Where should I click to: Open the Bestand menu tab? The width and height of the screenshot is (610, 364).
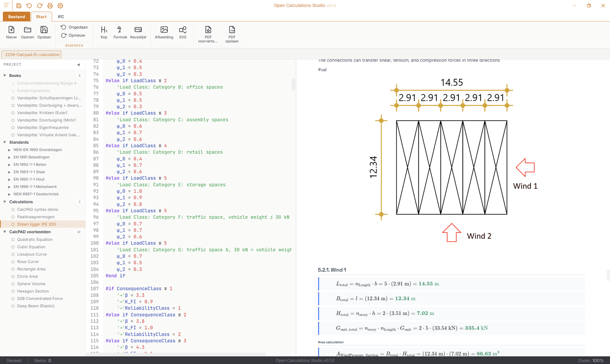pyautogui.click(x=16, y=17)
